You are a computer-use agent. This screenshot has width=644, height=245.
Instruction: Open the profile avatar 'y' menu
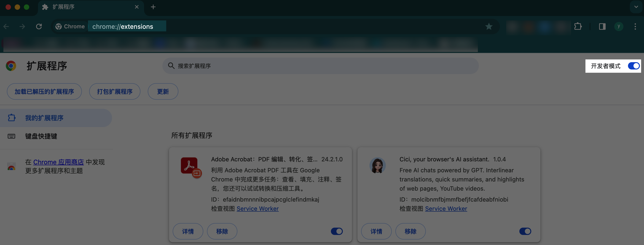(x=619, y=26)
